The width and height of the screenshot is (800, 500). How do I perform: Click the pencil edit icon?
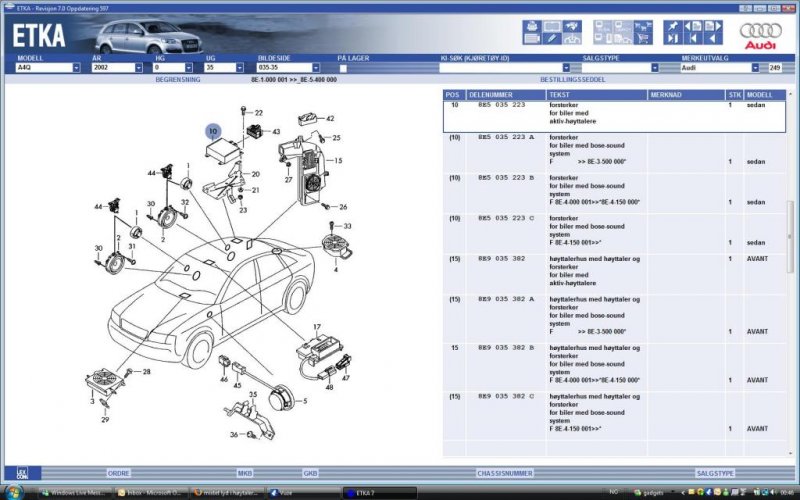point(550,39)
